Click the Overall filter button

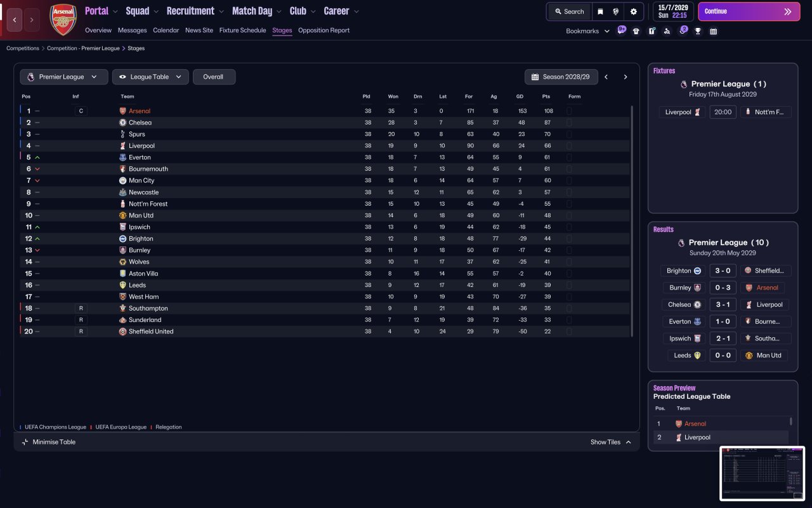point(214,77)
